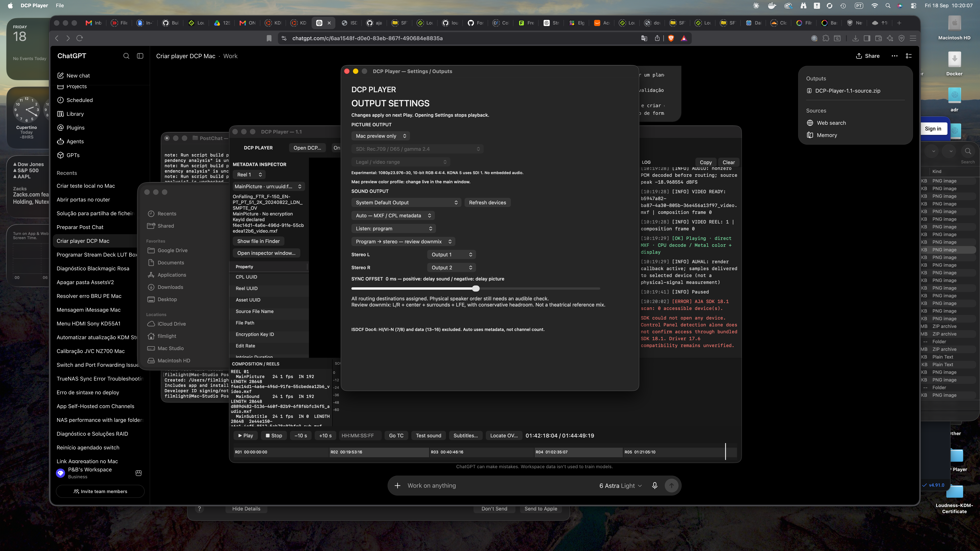Viewport: 980px width, 551px height.
Task: Click the Docker whale in menu bar
Action: click(772, 5)
